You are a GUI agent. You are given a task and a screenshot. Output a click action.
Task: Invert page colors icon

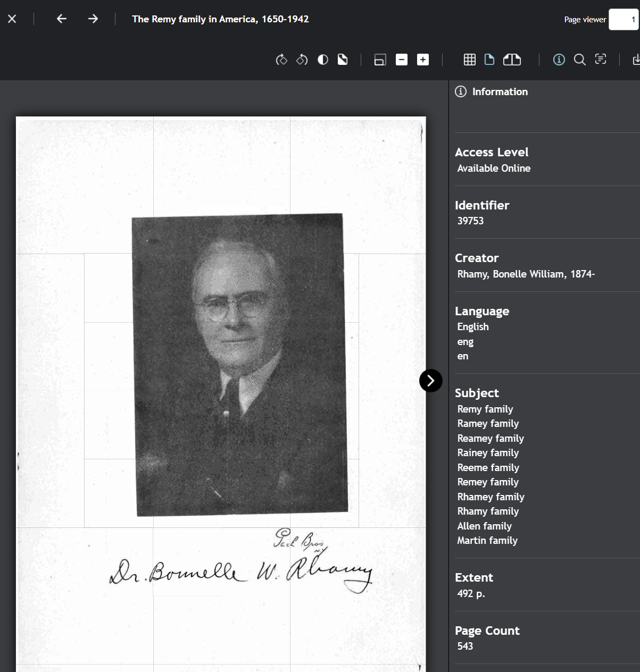343,60
